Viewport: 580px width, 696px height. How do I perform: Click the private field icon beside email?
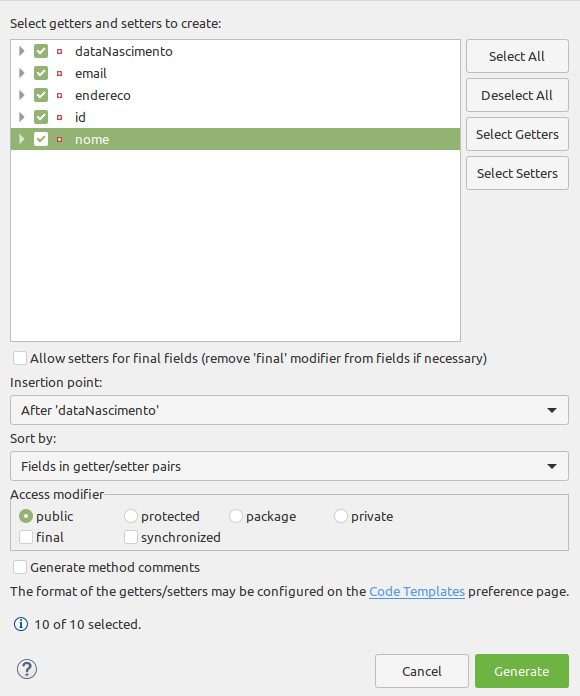(59, 73)
